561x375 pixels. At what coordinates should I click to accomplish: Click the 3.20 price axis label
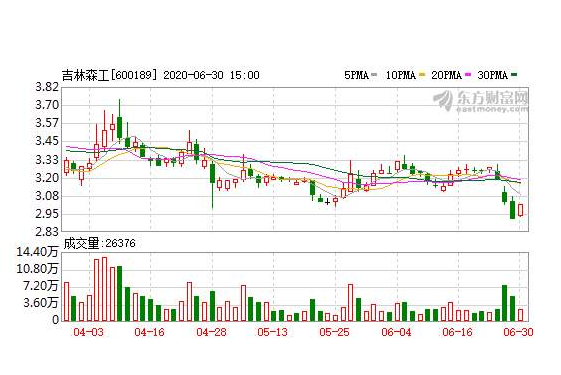pyautogui.click(x=47, y=178)
